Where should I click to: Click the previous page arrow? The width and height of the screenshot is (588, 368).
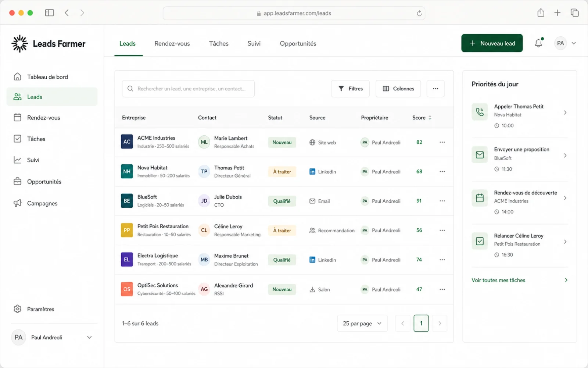point(403,324)
